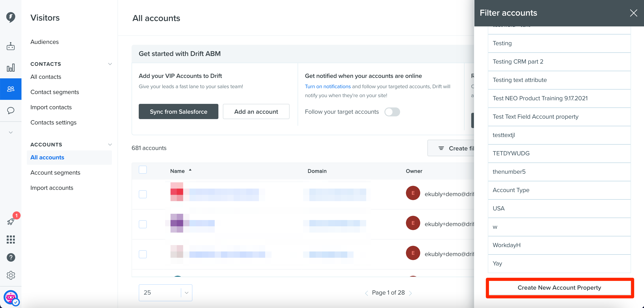Click the Create filter button
Screen dimensions: 644x308
point(451,148)
